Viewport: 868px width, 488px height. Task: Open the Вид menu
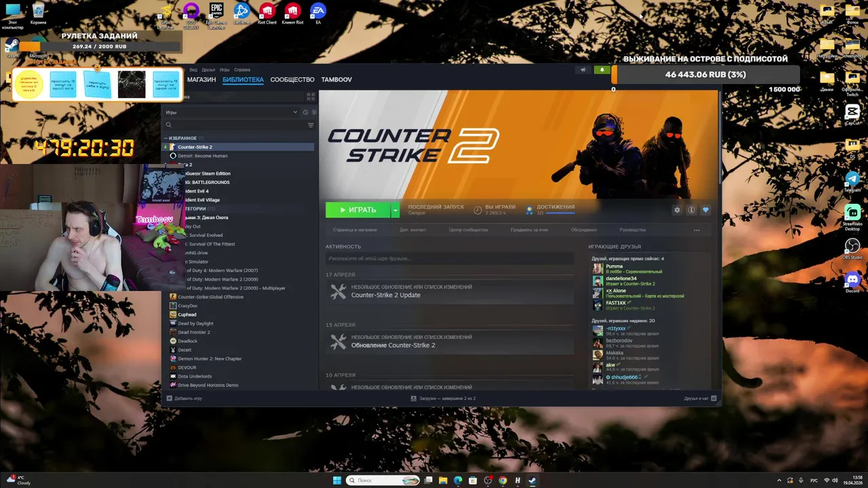193,70
